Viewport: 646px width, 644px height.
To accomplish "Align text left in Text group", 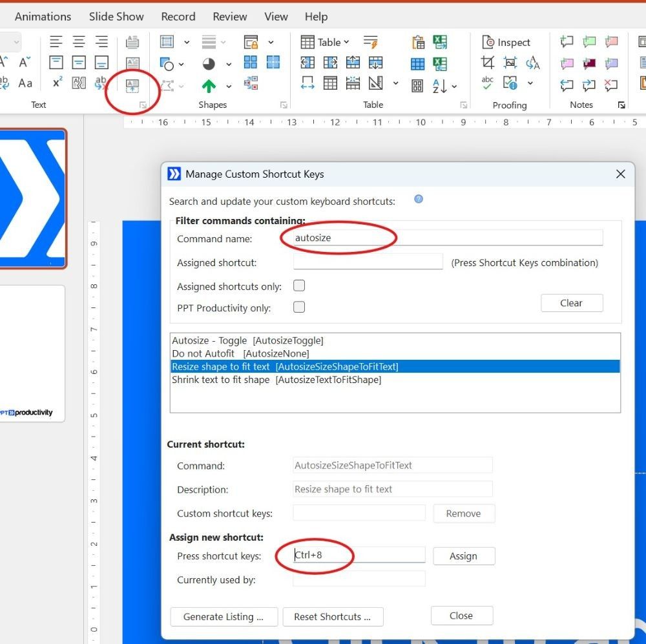I will point(56,41).
